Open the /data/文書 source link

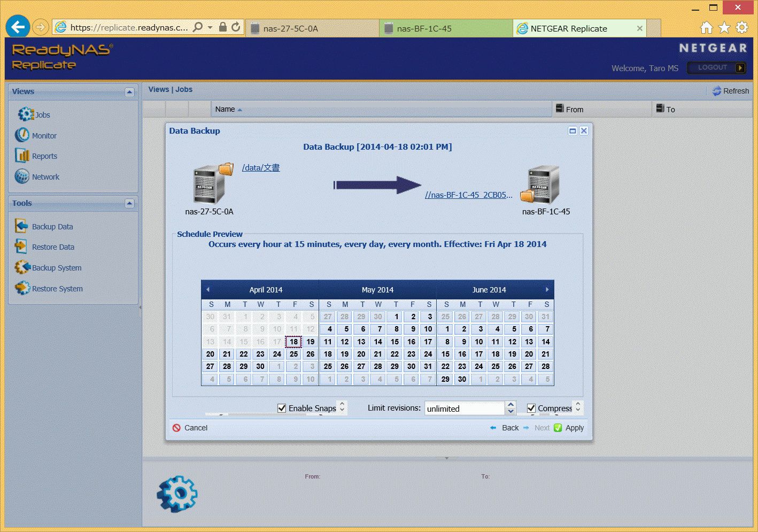(x=260, y=167)
